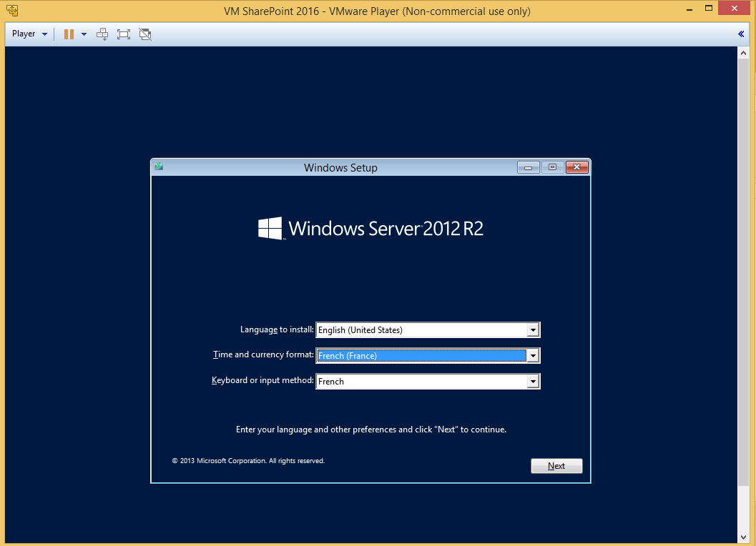The image size is (756, 546).
Task: Click Next to continue setup
Action: tap(556, 466)
